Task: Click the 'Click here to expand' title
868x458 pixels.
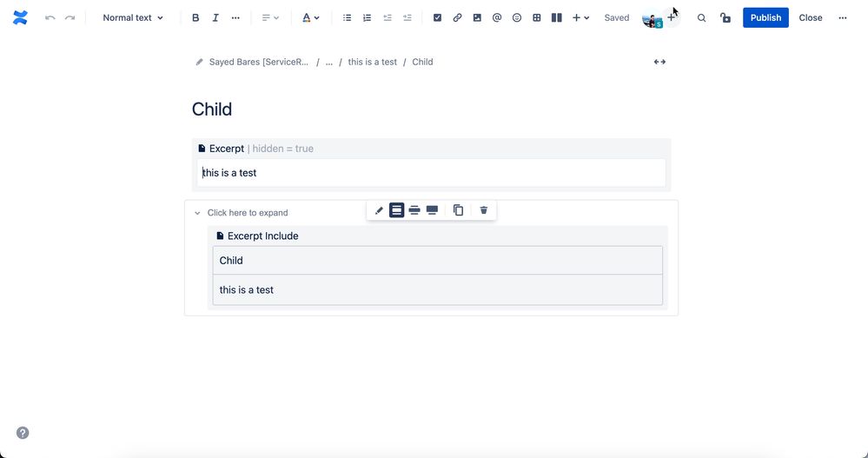Action: click(248, 213)
